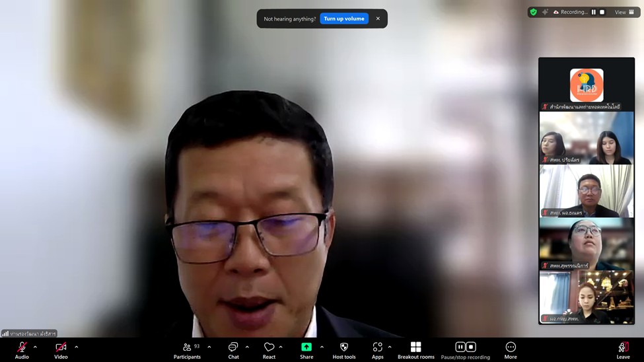
Task: Open the React emoji menu
Action: click(x=269, y=347)
